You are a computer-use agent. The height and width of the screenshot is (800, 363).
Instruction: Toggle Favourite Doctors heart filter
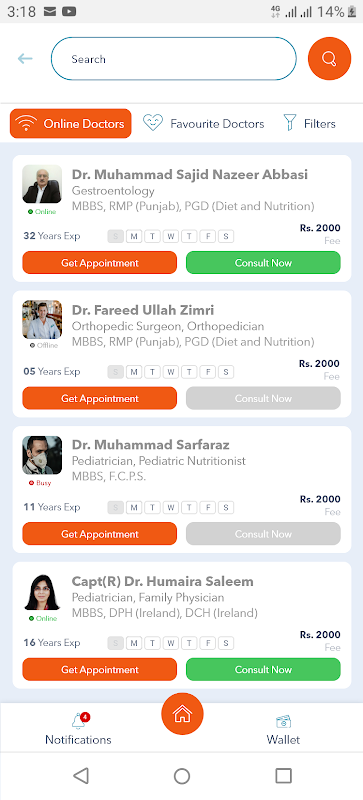coord(203,123)
